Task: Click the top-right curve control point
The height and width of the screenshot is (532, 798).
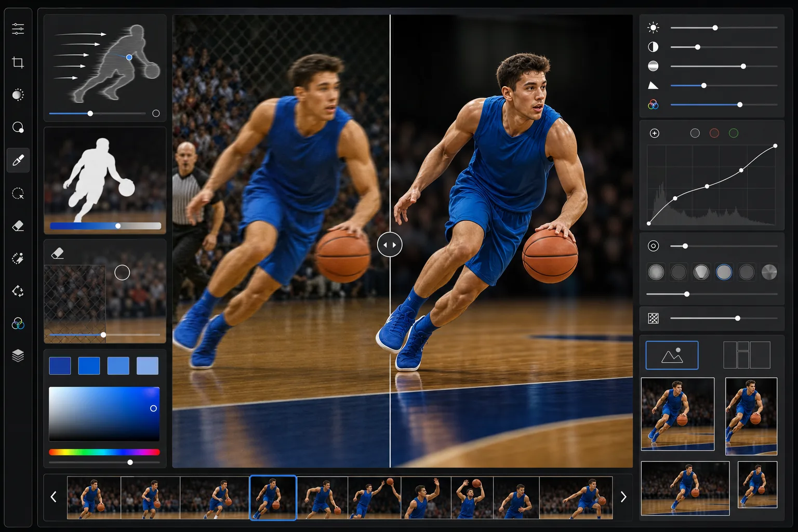Action: point(775,146)
